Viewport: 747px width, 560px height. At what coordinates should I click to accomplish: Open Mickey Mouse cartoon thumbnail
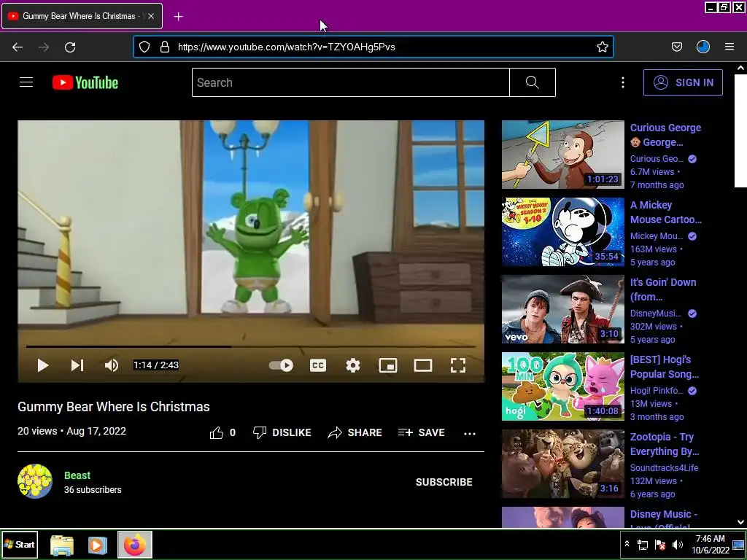(562, 232)
